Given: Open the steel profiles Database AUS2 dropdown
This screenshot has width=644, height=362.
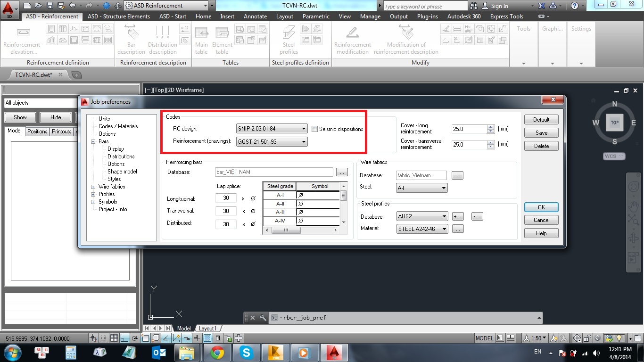Looking at the screenshot, I should coord(422,216).
